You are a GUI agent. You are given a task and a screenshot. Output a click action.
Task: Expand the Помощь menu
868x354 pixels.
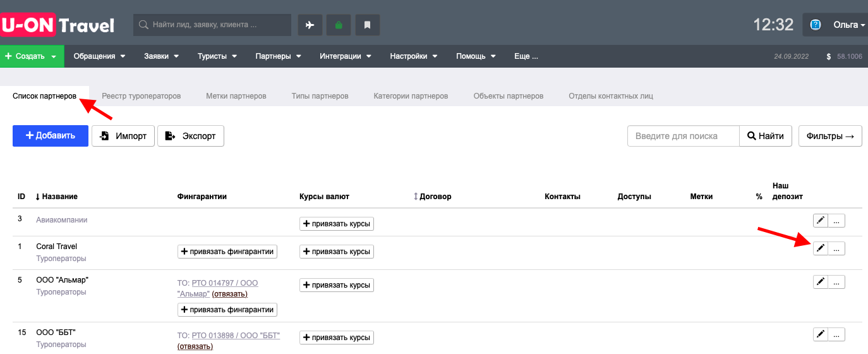point(476,56)
